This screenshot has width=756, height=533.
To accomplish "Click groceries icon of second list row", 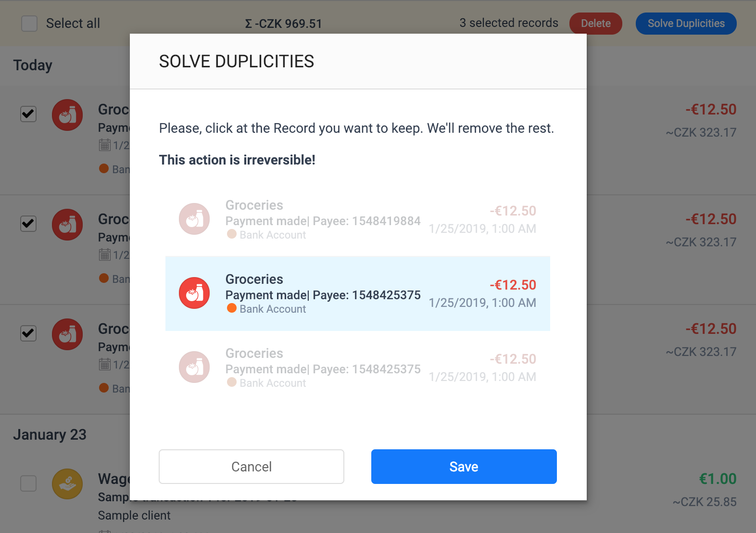I will 67,225.
